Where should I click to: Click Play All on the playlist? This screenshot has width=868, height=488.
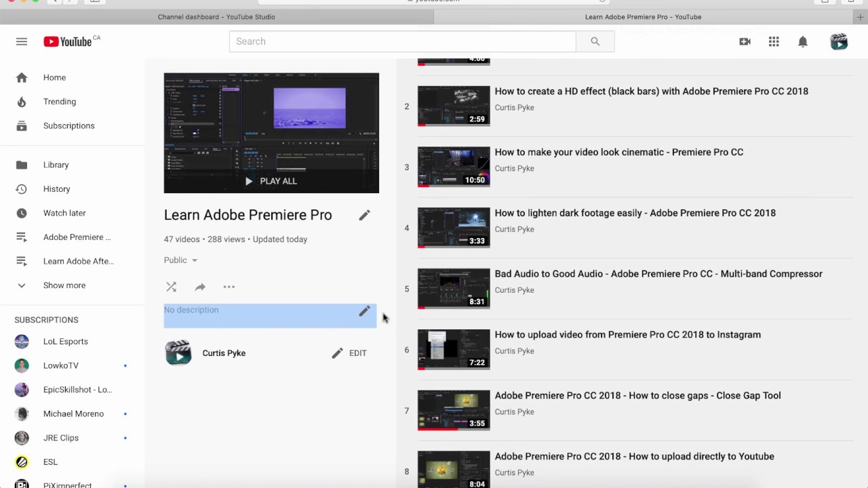pyautogui.click(x=271, y=181)
